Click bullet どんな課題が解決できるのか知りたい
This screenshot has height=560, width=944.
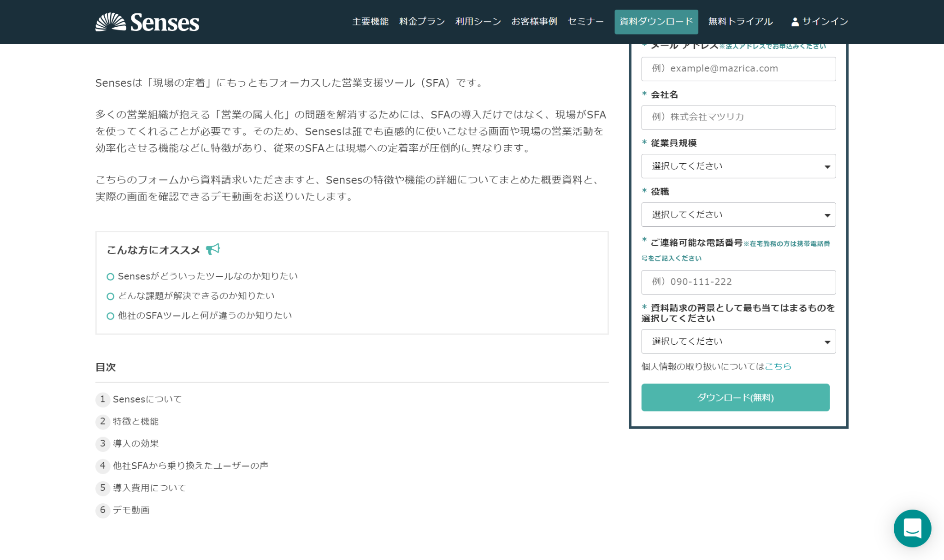pyautogui.click(x=196, y=296)
